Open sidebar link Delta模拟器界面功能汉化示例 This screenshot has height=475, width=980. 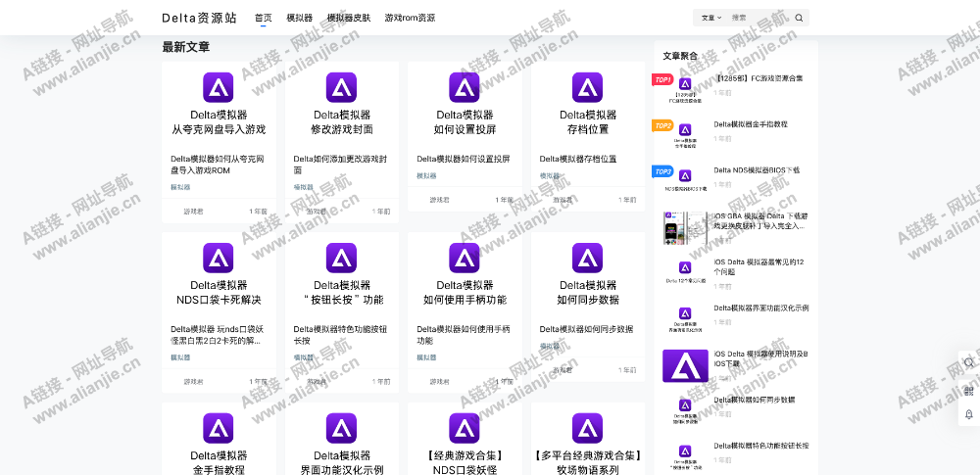click(x=761, y=309)
